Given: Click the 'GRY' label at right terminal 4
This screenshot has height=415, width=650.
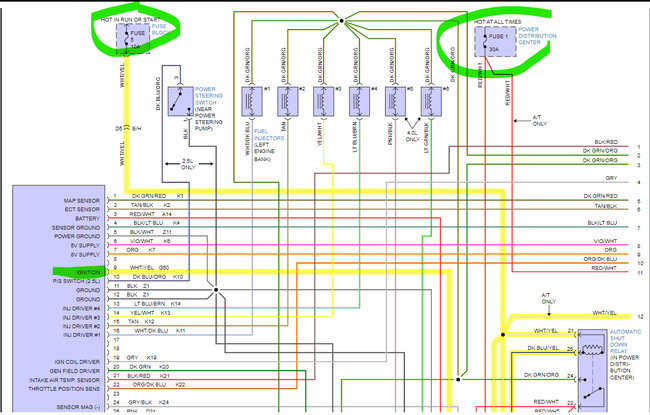Looking at the screenshot, I should [x=611, y=178].
